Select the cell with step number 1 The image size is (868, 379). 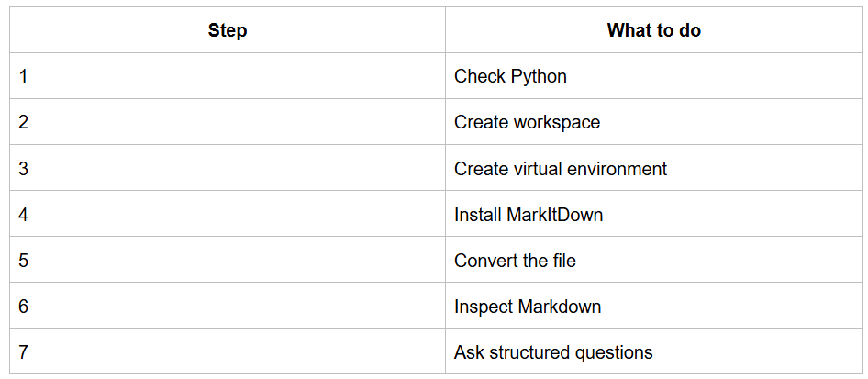[228, 76]
